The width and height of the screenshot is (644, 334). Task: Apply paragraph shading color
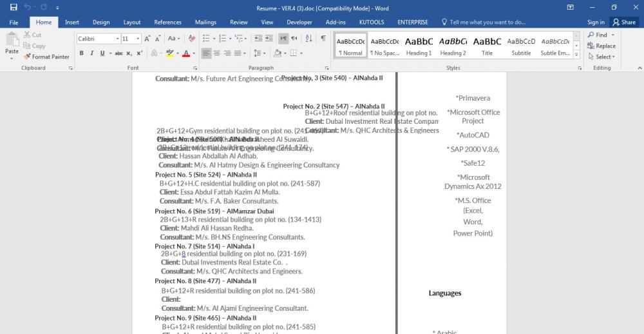coord(277,53)
